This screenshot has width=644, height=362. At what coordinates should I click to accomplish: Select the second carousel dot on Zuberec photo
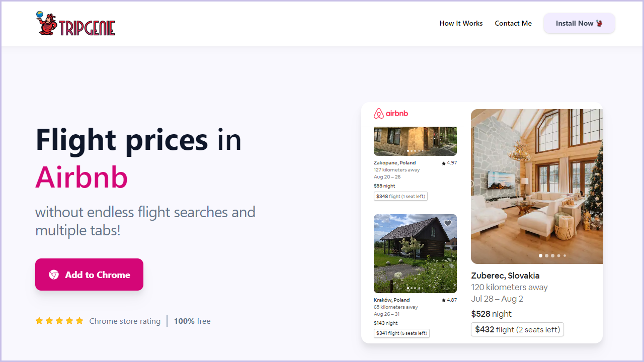(546, 255)
